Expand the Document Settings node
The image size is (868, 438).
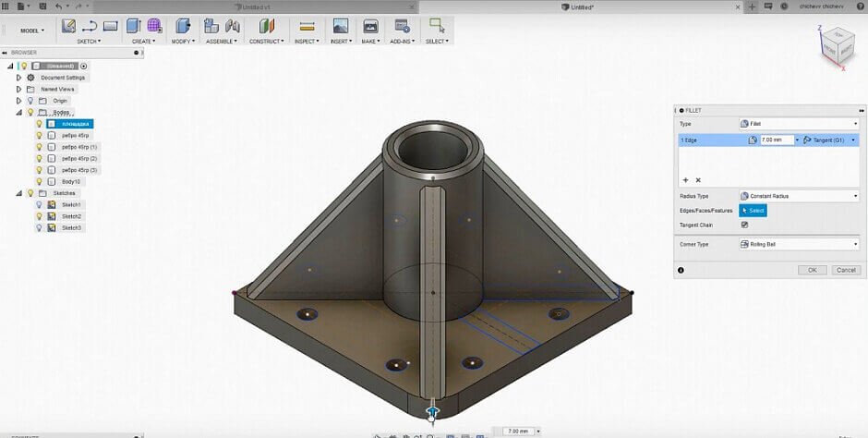(18, 78)
